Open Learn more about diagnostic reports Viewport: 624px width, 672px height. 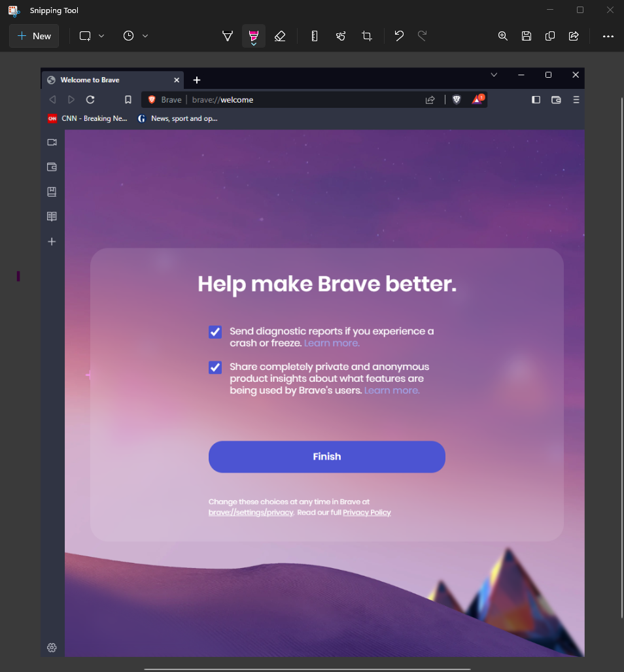[x=332, y=343]
